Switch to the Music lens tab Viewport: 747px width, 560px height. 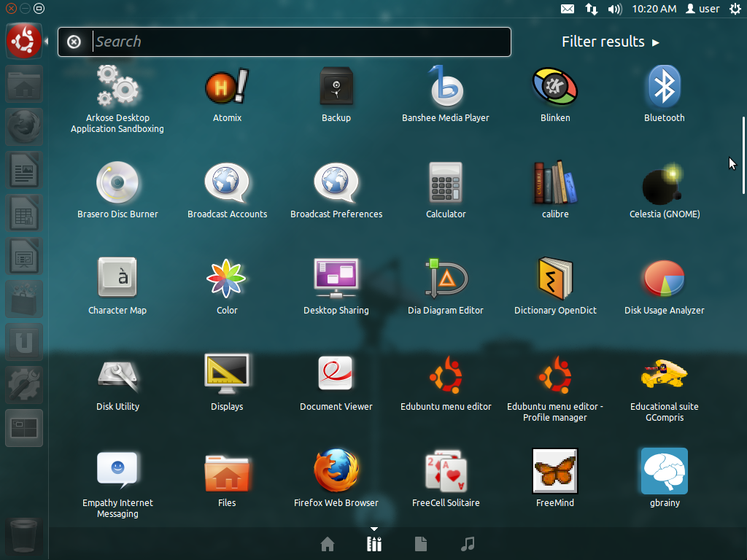click(x=468, y=544)
